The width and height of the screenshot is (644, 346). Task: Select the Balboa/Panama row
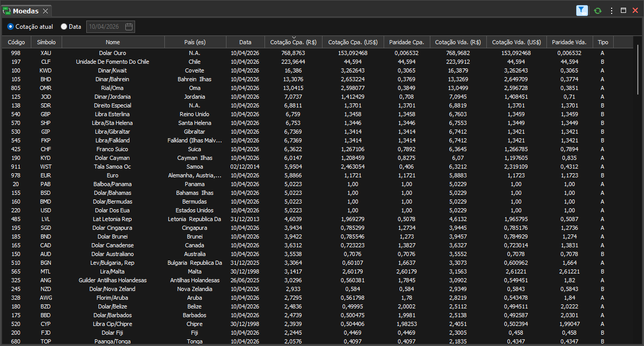(x=317, y=184)
